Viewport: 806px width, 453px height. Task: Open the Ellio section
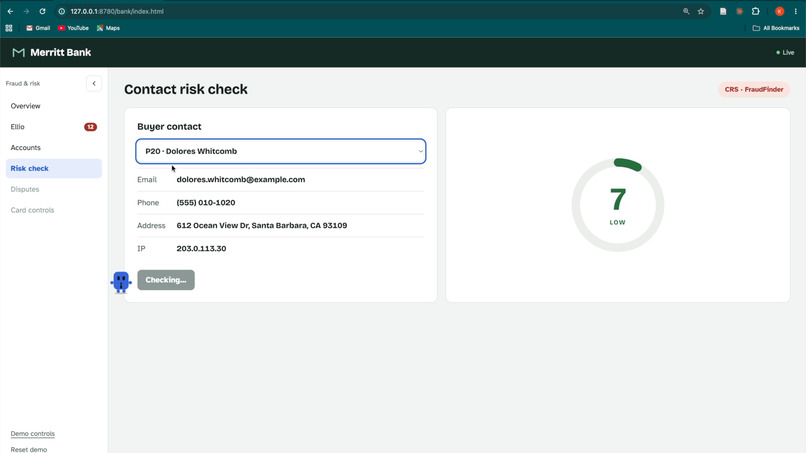[53, 127]
